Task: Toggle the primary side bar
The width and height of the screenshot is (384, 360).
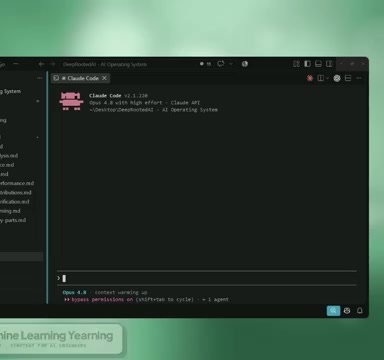Action: pos(307,64)
